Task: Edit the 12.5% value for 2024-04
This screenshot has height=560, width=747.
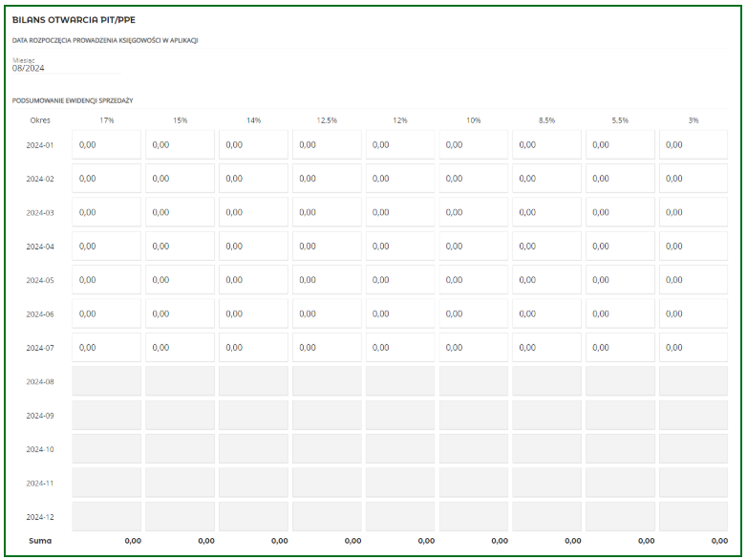Action: (x=327, y=246)
